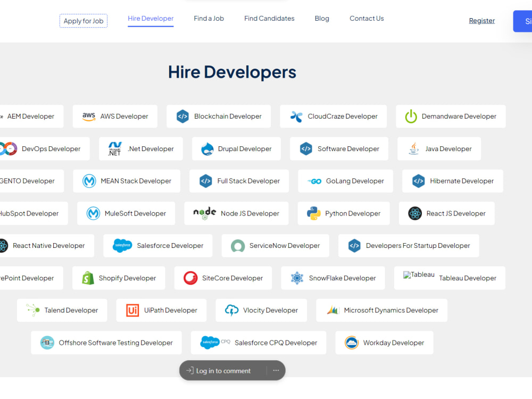Click the CloudCraze pinwheel icon
Viewport: 532px width, 399px height.
coord(296,117)
